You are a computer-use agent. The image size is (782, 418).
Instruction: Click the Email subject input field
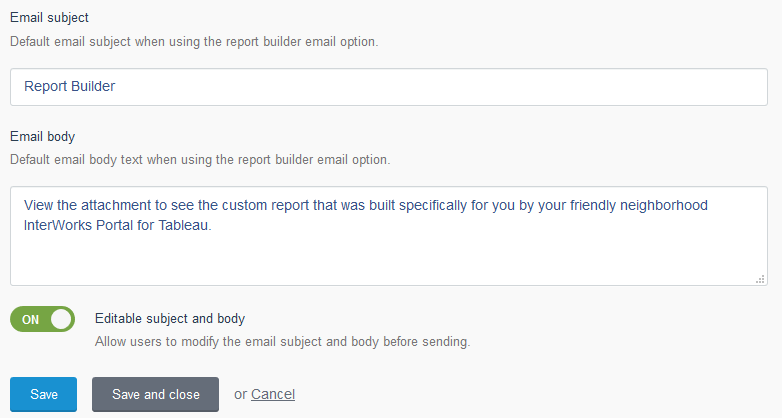389,87
